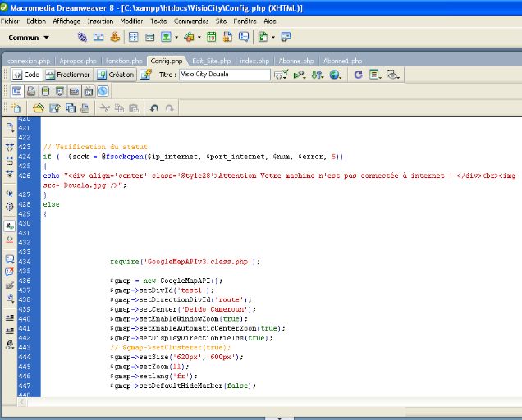The height and width of the screenshot is (420, 522).
Task: Click the Date insert icon
Action: pos(212,37)
